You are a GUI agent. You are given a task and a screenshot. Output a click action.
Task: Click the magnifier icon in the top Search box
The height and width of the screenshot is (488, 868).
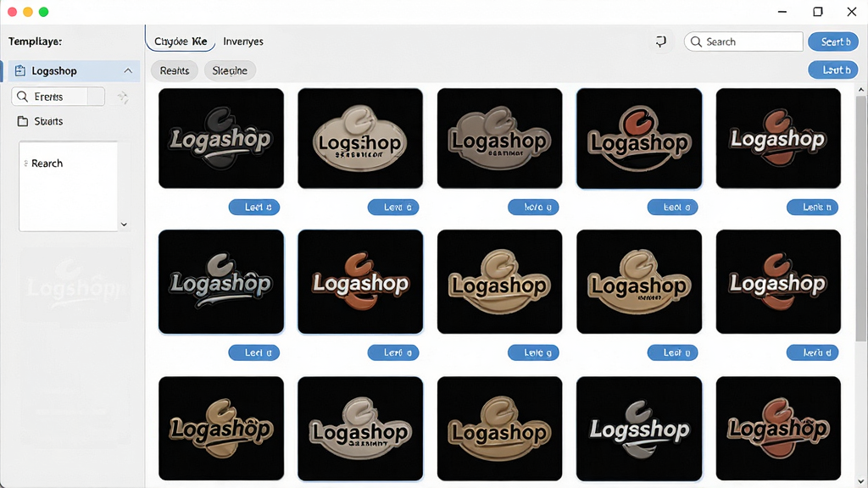(697, 42)
